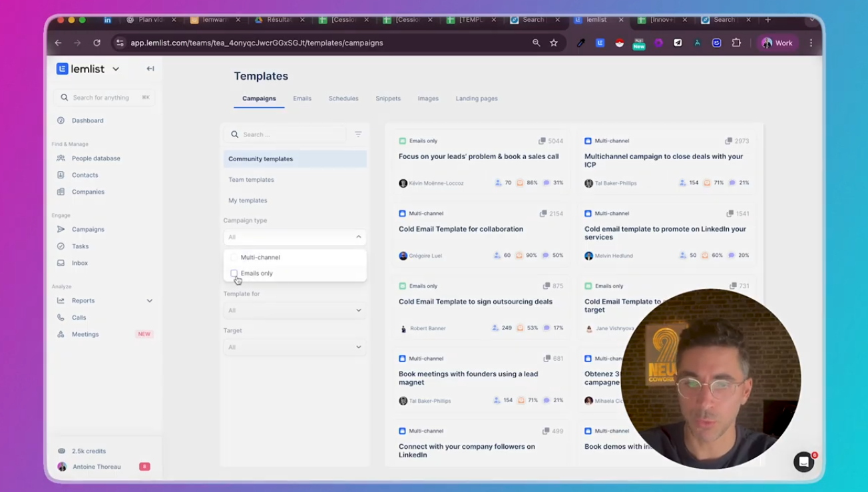Expand the Reports section chevron

(150, 301)
